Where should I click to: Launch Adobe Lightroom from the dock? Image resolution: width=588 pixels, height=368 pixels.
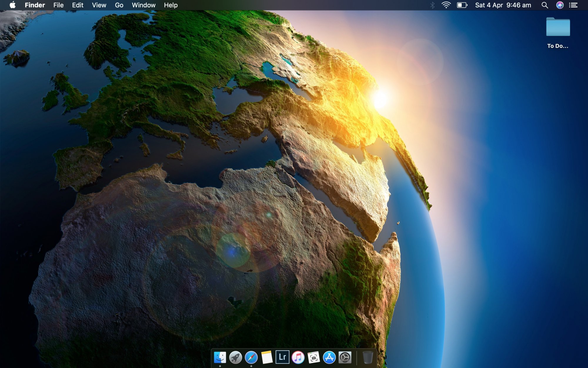tap(282, 357)
